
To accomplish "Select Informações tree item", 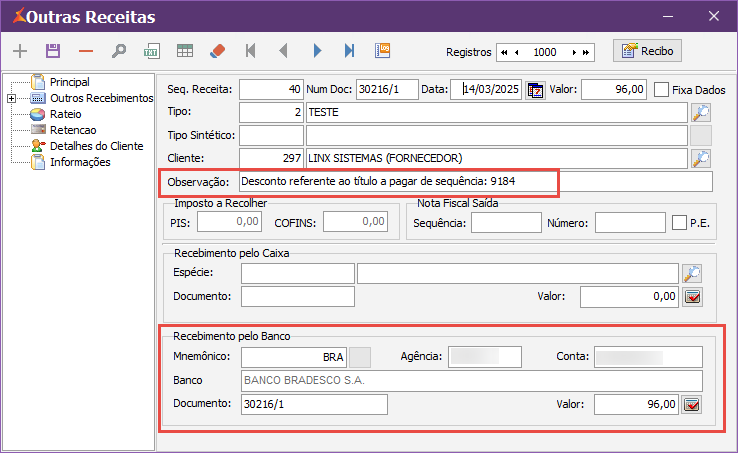I will (x=80, y=162).
